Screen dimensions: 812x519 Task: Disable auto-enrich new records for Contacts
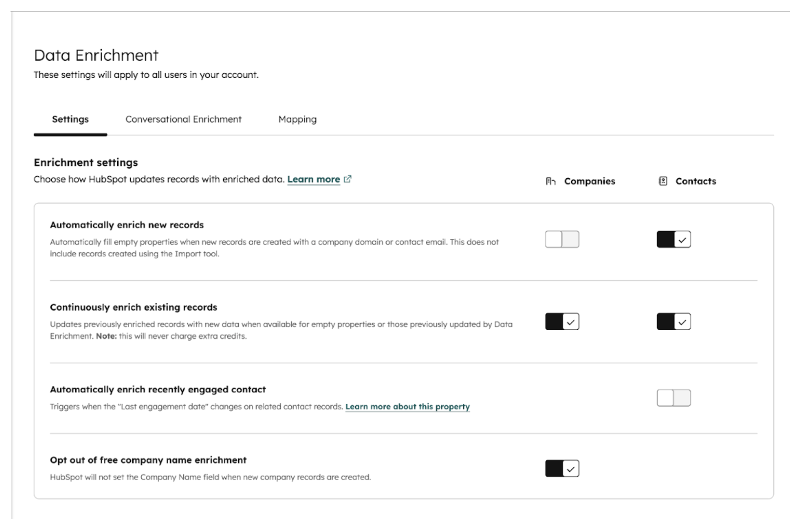pos(673,239)
